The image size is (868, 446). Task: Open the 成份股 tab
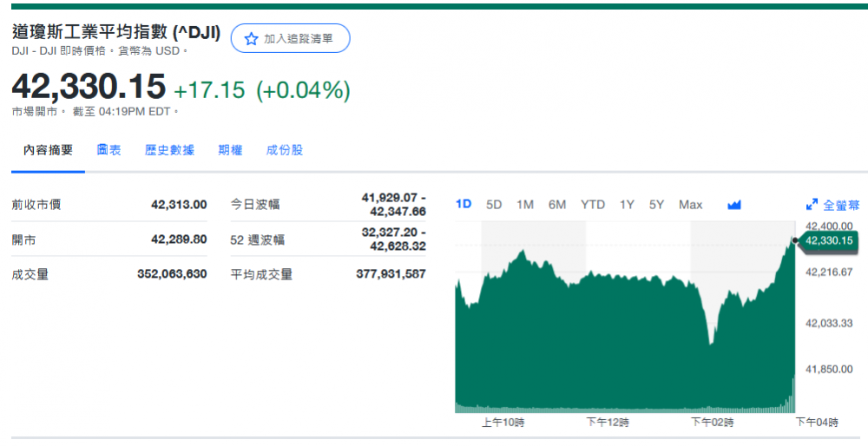(x=285, y=150)
